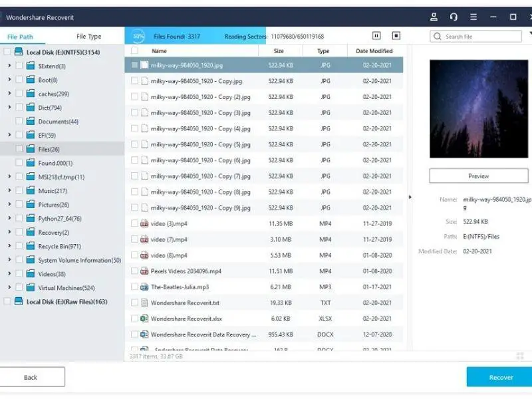Click the 50% scan progress circle
Screen dimensions: 532x399
[x=138, y=36]
